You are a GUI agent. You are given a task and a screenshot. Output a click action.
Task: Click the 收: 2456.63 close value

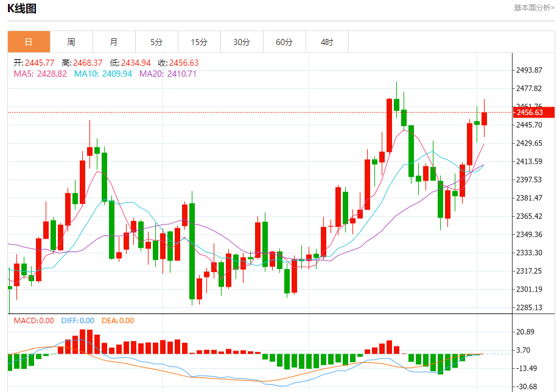click(x=178, y=63)
